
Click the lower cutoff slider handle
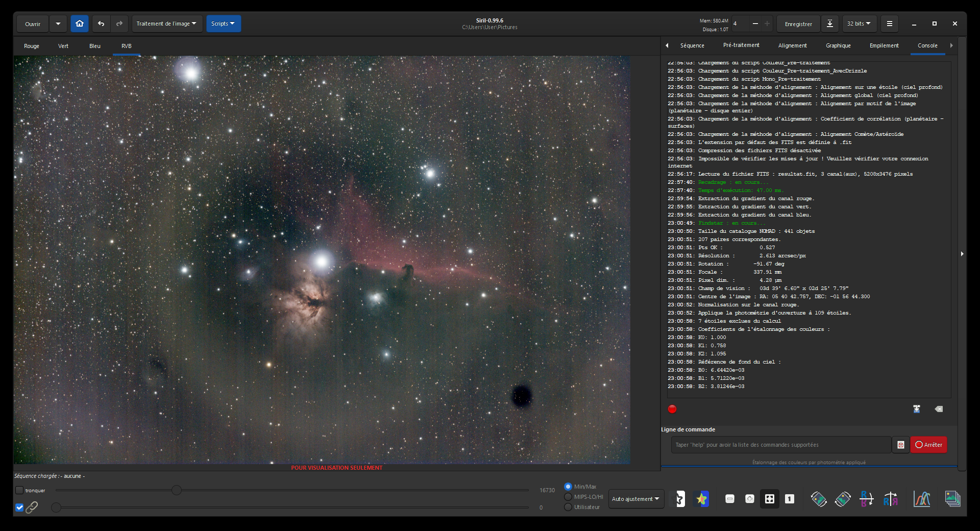click(56, 508)
